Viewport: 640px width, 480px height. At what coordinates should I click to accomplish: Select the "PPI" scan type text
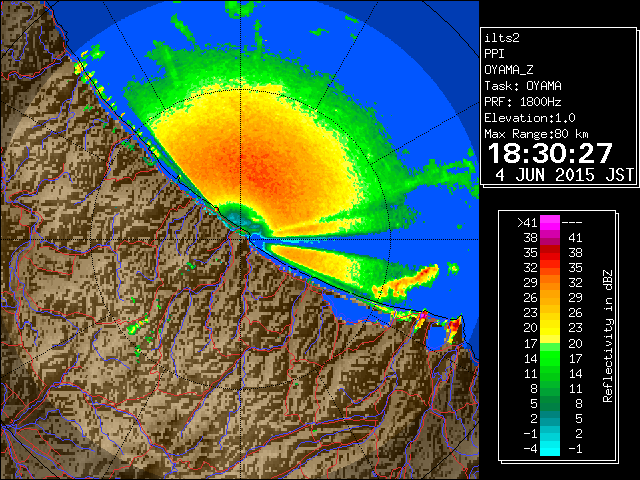click(494, 54)
